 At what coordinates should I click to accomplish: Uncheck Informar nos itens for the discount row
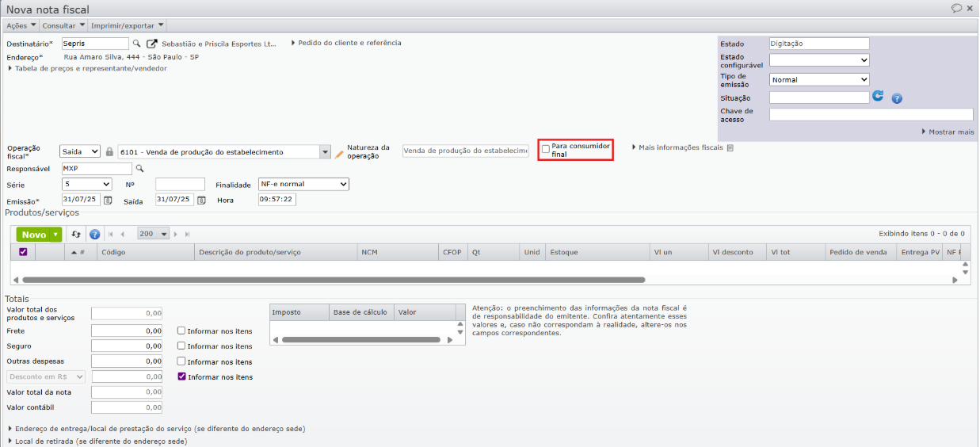pyautogui.click(x=181, y=376)
